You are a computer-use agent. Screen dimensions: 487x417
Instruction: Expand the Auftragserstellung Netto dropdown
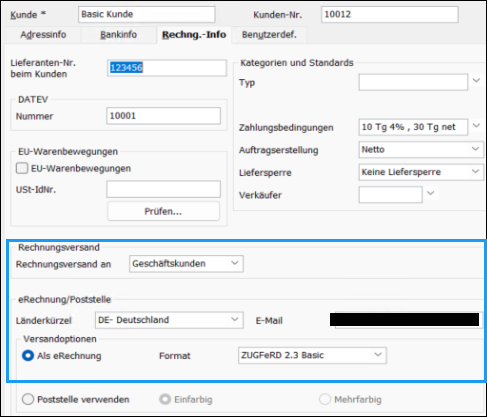pos(421,149)
